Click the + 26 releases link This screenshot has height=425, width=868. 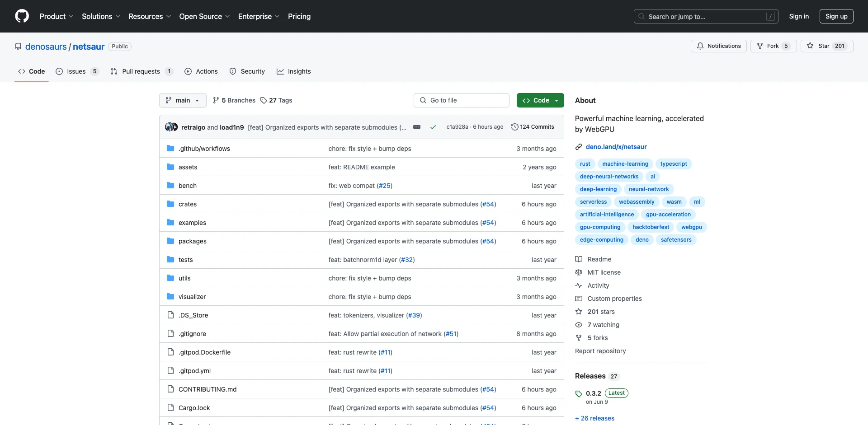tap(594, 418)
